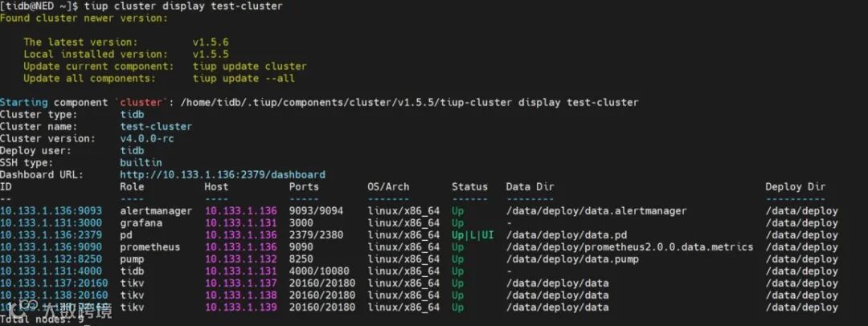Click the command text tiup update cluster
868x326 pixels.
[250, 67]
